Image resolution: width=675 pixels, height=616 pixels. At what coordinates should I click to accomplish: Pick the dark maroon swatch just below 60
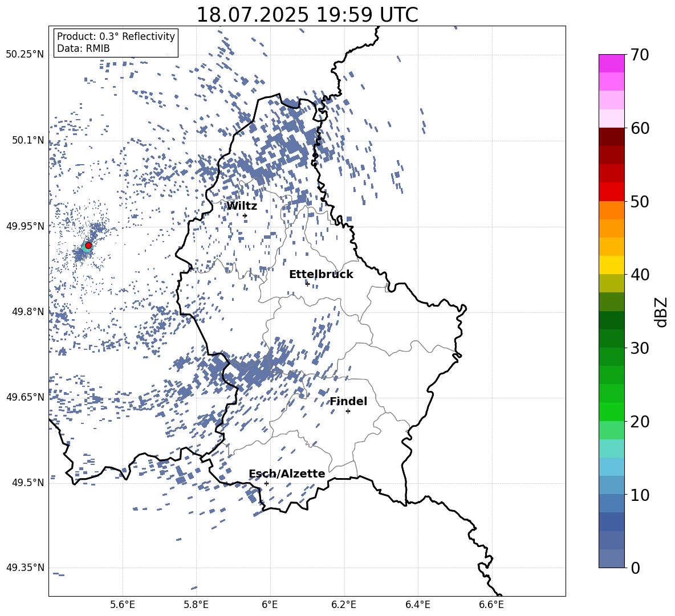click(x=611, y=137)
